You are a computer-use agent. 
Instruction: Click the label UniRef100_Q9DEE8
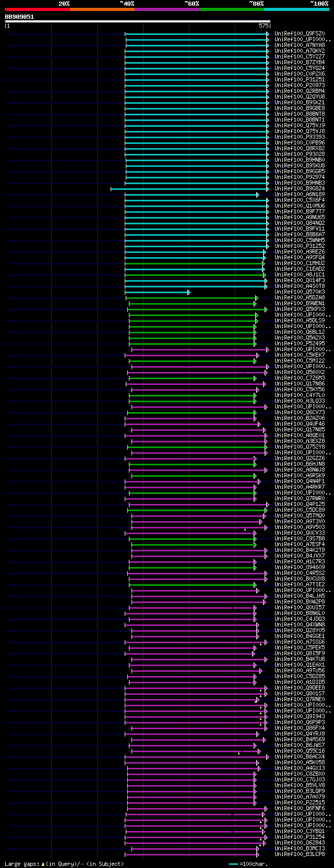(300, 688)
